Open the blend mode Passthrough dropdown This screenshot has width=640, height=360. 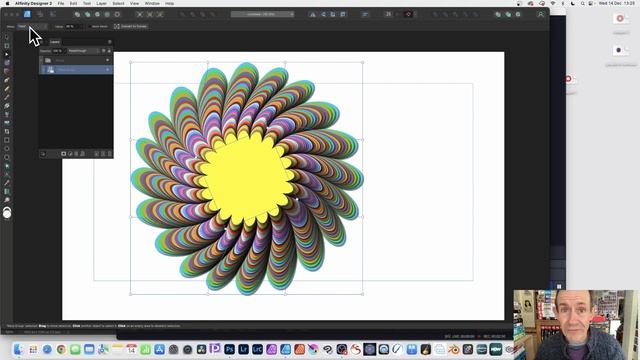(x=84, y=51)
